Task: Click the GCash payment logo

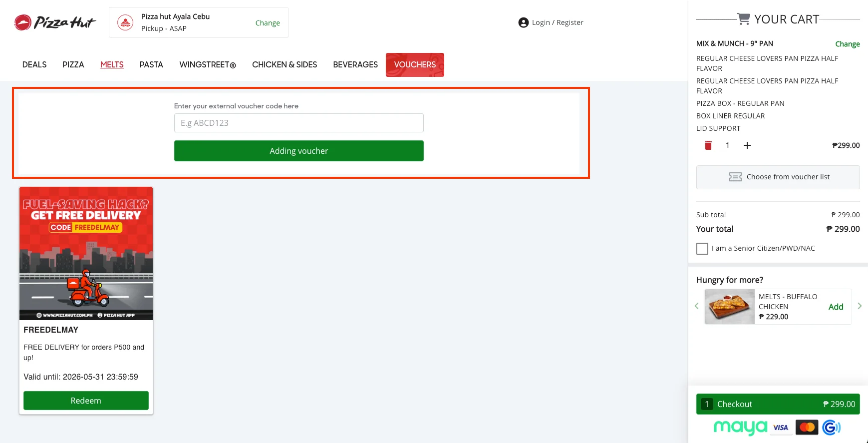Action: (832, 428)
